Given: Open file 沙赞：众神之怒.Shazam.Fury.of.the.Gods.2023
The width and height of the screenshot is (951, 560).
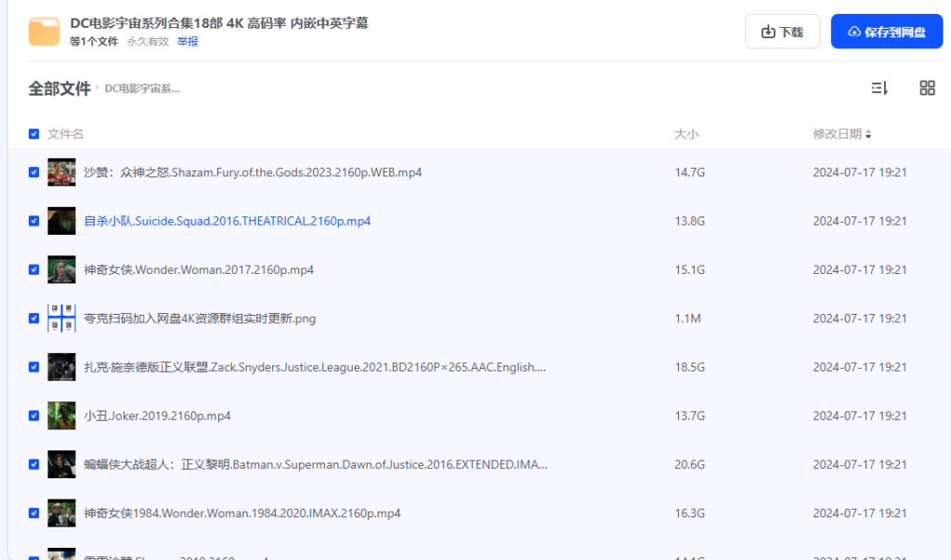Looking at the screenshot, I should [253, 173].
